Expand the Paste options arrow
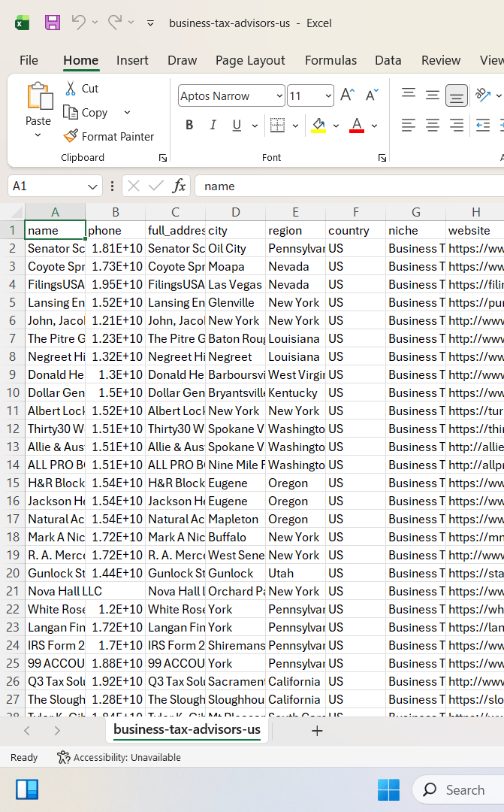The width and height of the screenshot is (504, 812). tap(38, 135)
